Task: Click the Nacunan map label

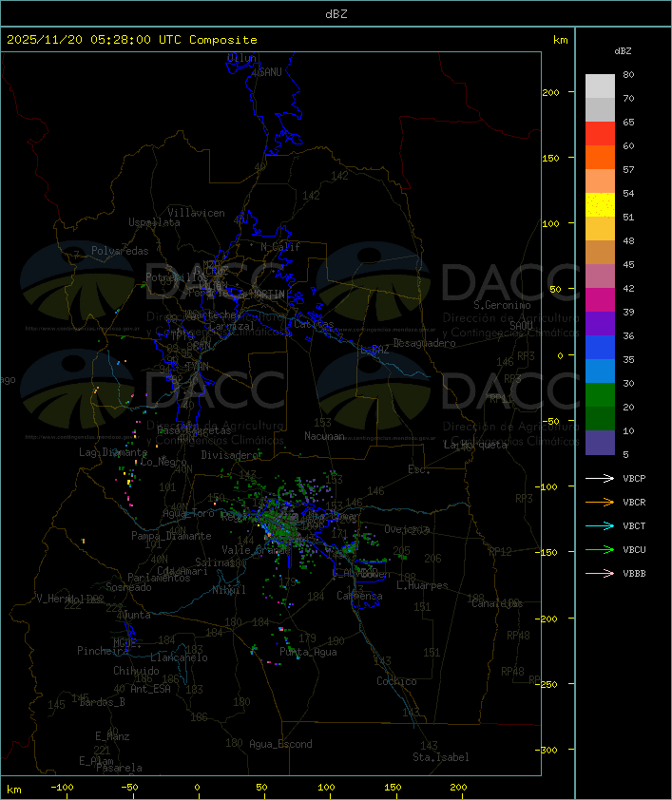Action: click(x=324, y=436)
